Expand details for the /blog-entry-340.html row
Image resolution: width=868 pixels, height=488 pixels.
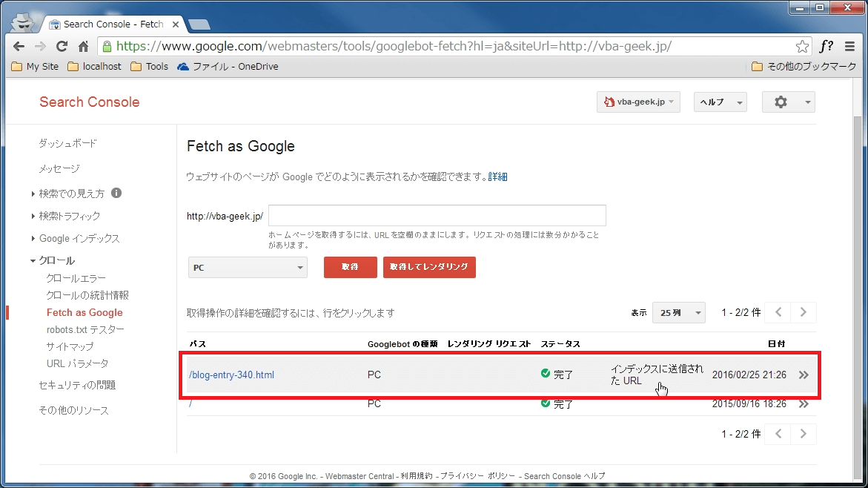(804, 375)
